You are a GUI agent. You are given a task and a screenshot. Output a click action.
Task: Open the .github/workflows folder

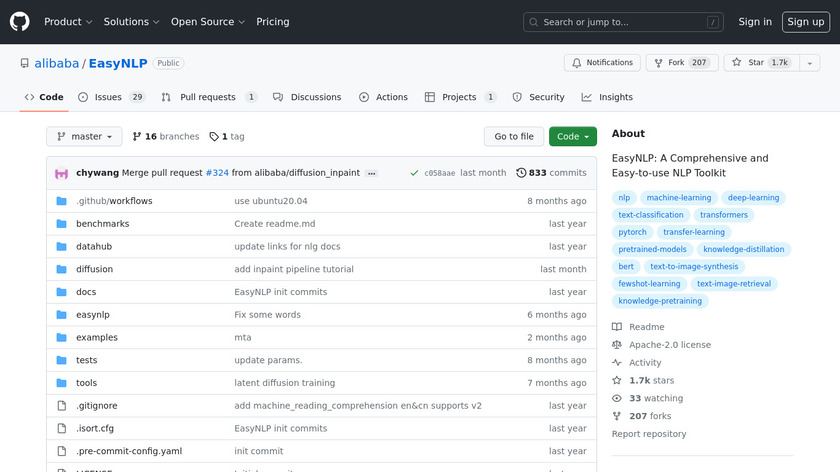click(114, 201)
